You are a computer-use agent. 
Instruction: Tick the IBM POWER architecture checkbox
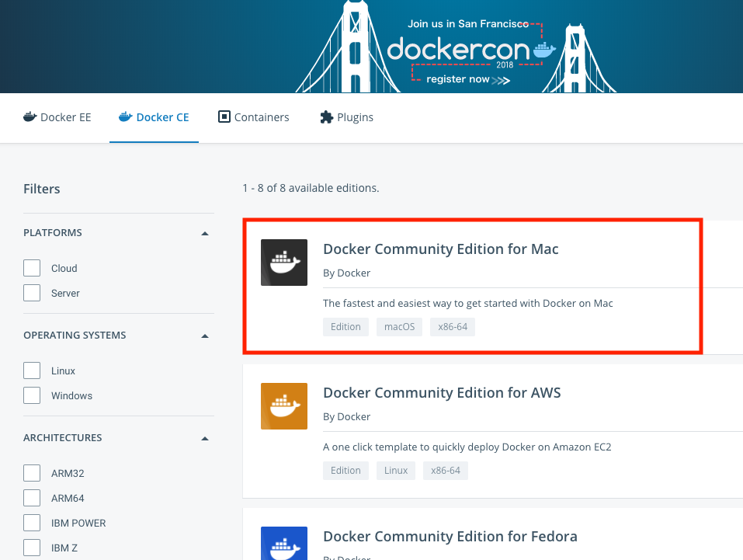click(x=32, y=523)
